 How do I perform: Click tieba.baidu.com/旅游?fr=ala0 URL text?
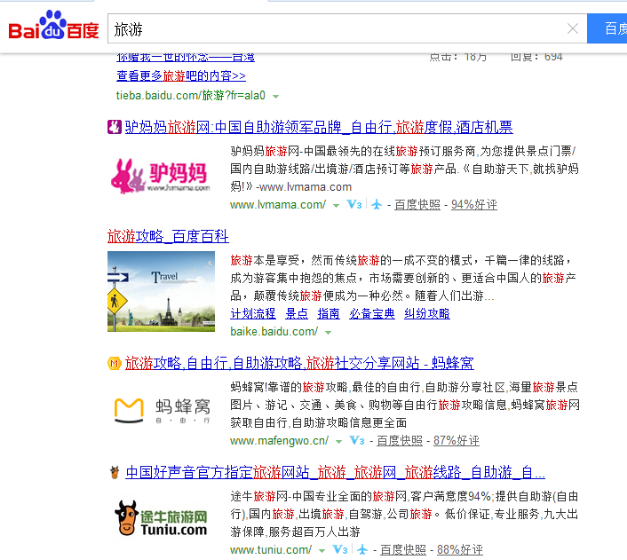coord(191,96)
